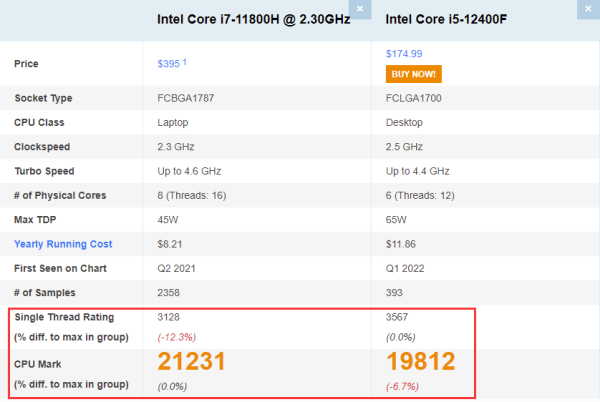Select the 2358 samples count
The image size is (600, 402).
pyautogui.click(x=168, y=293)
